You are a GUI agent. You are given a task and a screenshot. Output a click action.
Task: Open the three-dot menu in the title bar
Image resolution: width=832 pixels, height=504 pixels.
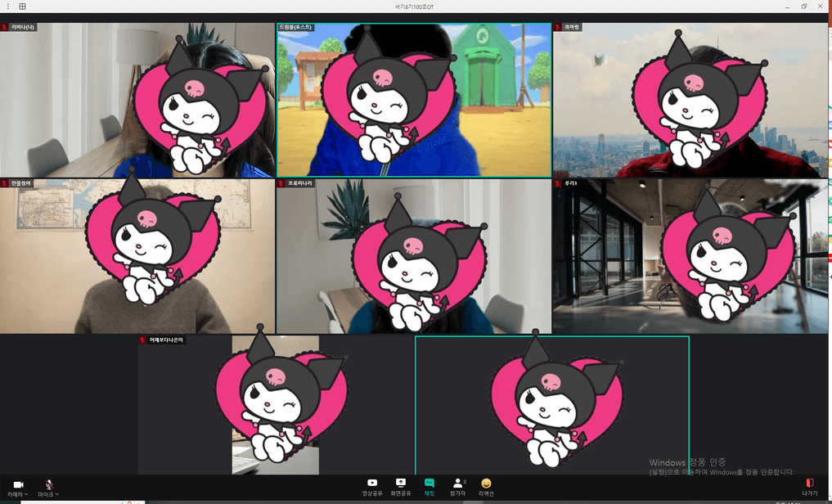(8, 7)
